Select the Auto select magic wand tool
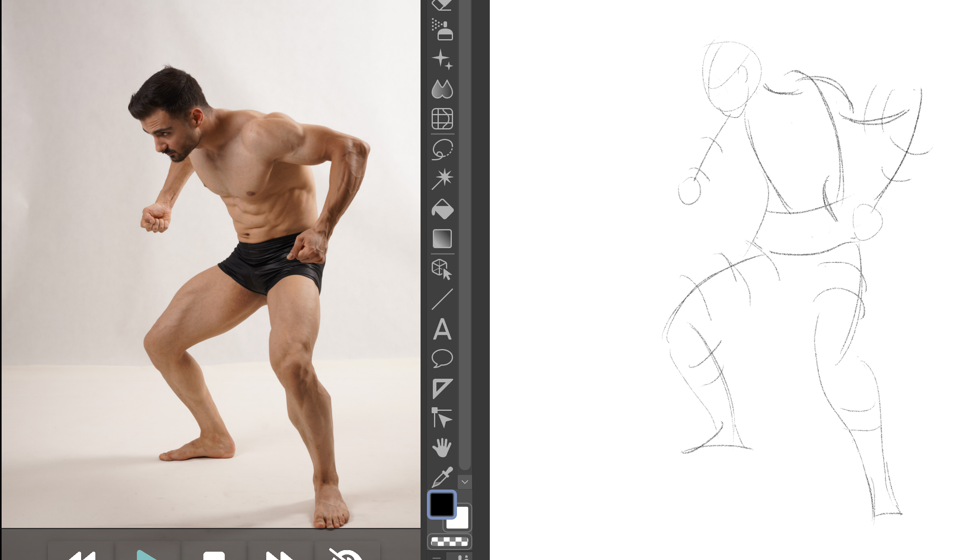Image resolution: width=980 pixels, height=560 pixels. click(x=442, y=179)
